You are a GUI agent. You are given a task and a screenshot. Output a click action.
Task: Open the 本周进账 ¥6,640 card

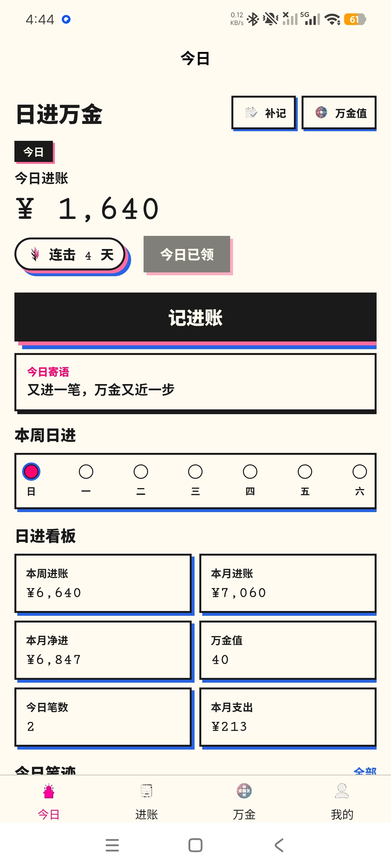(x=103, y=583)
